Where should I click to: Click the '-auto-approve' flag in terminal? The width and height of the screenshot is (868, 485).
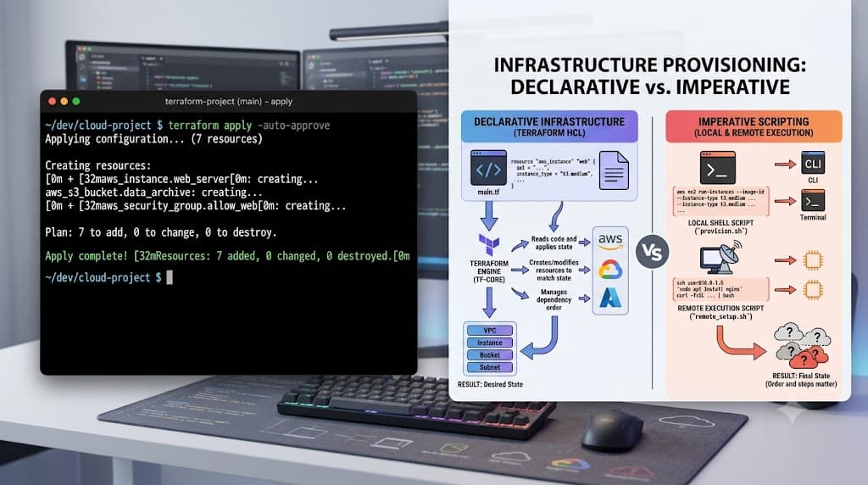293,125
